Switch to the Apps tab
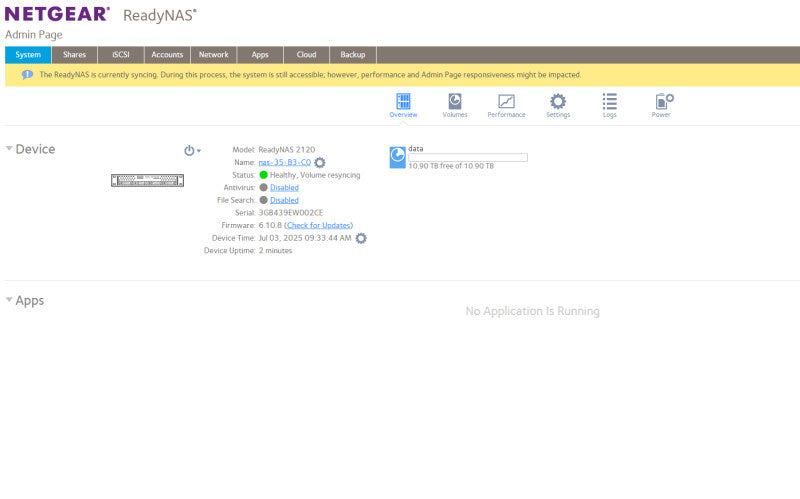 [260, 55]
